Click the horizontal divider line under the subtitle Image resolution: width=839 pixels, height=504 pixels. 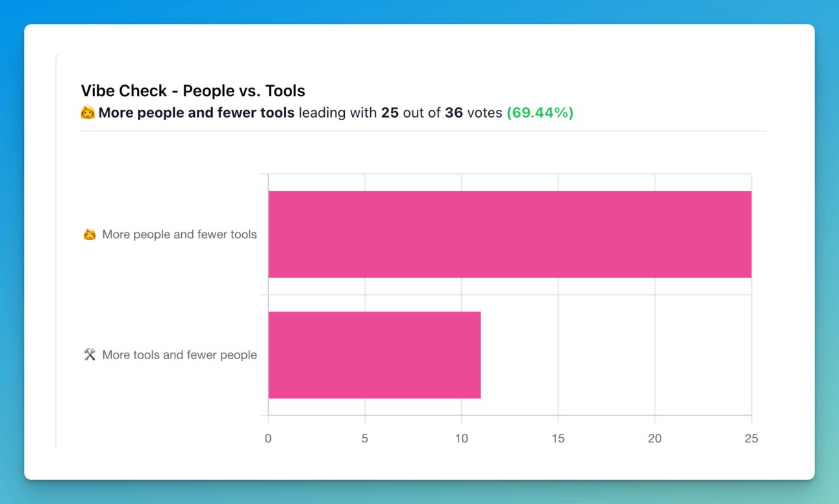[423, 131]
